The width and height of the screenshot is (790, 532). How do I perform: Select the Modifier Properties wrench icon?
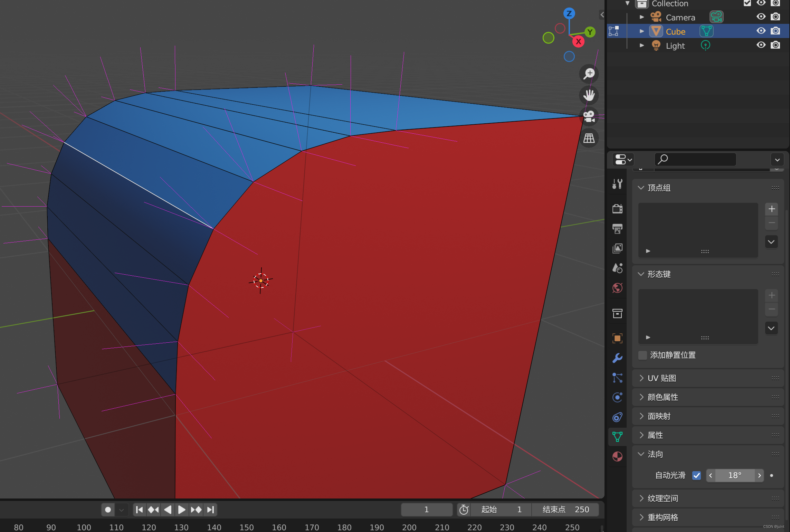pos(617,356)
